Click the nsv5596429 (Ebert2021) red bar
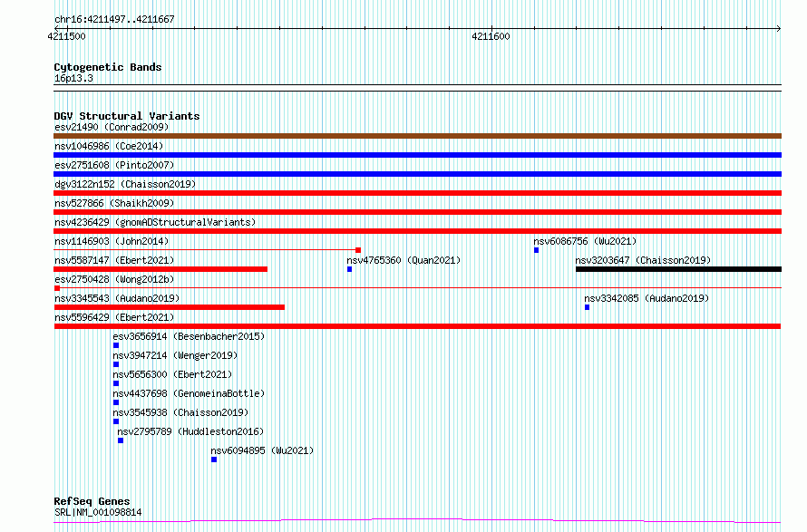The height and width of the screenshot is (532, 807). (x=417, y=326)
